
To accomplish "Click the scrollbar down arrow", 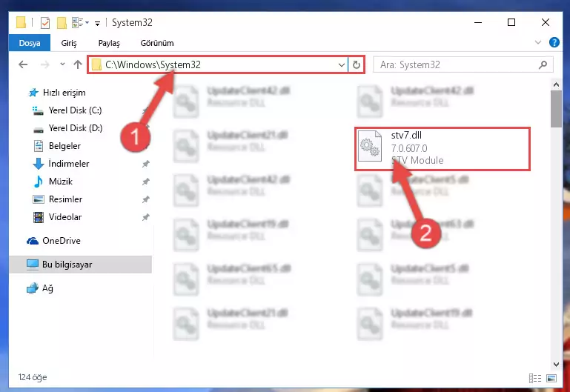I will tap(556, 365).
